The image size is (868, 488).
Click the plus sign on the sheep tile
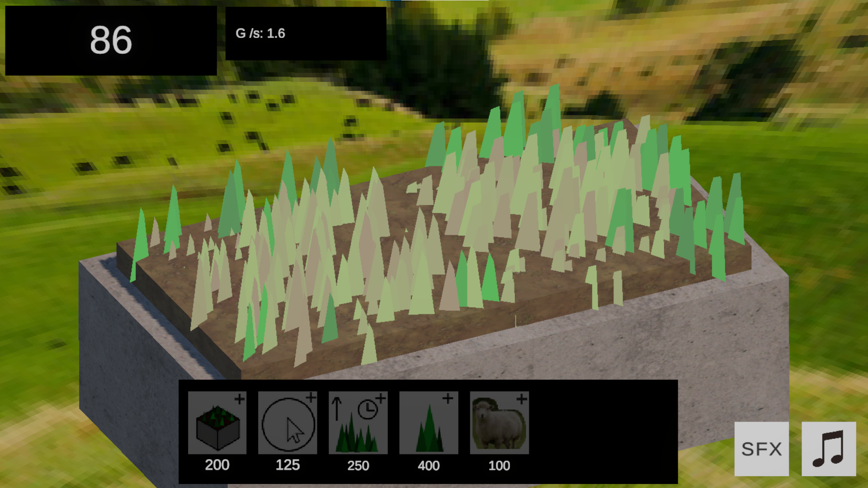[522, 399]
